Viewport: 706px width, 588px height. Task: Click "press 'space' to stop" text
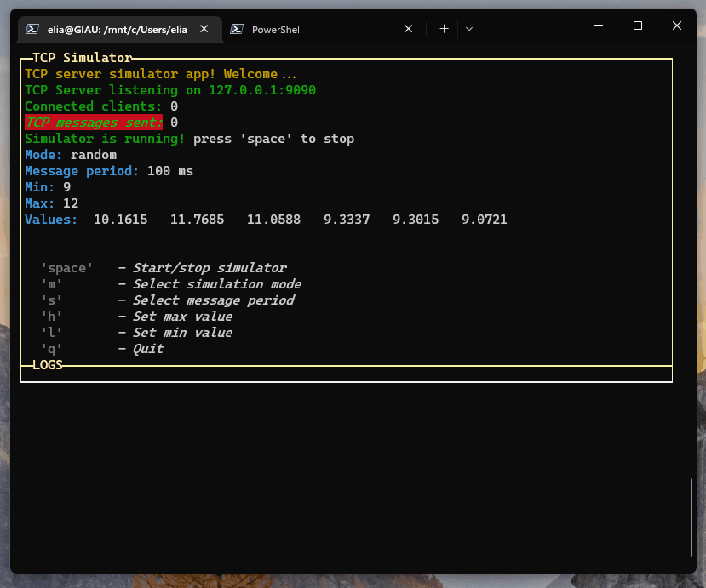[273, 139]
